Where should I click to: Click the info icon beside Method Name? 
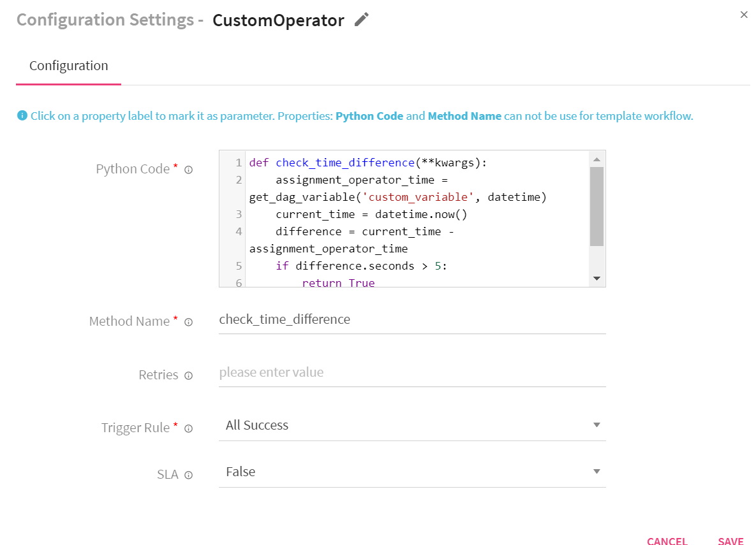188,322
